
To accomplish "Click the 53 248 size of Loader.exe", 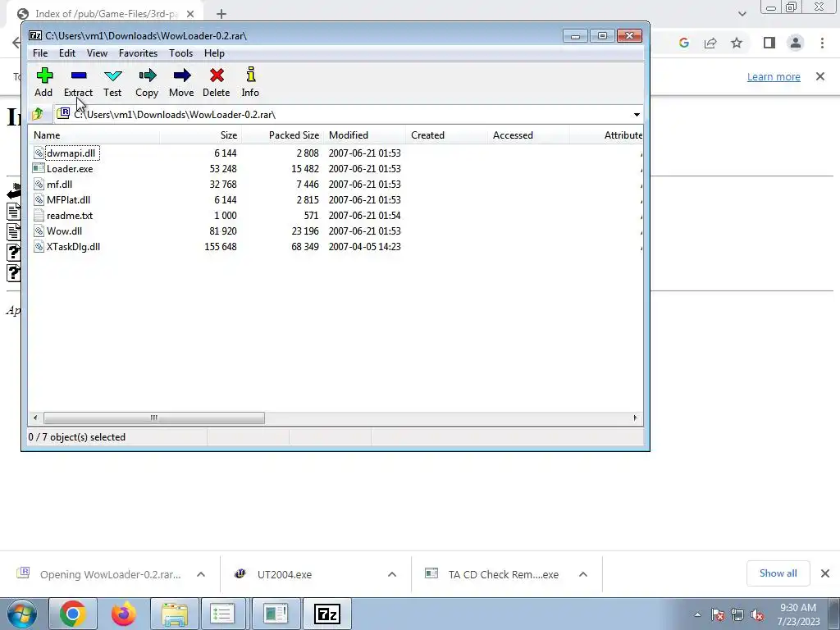I will coord(223,169).
